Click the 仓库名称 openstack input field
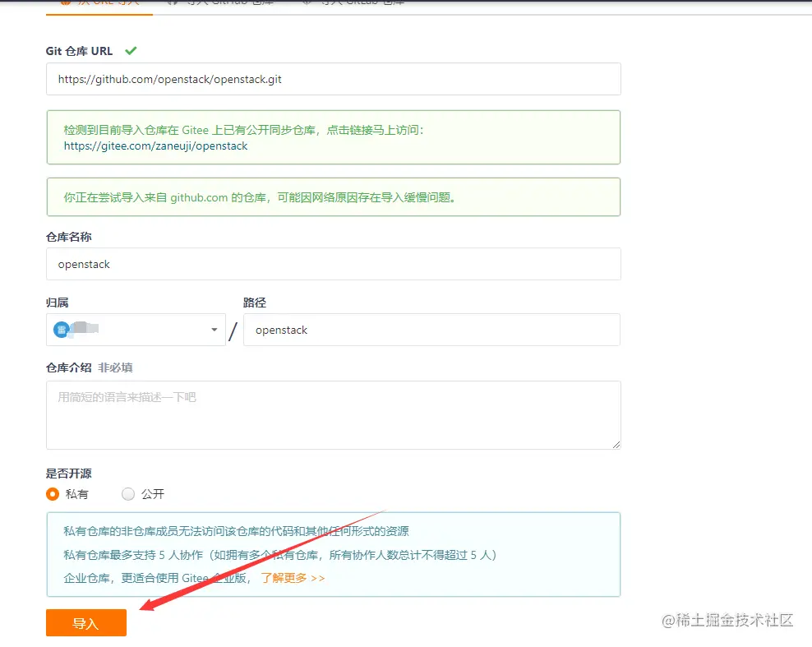The image size is (812, 647). 334,264
